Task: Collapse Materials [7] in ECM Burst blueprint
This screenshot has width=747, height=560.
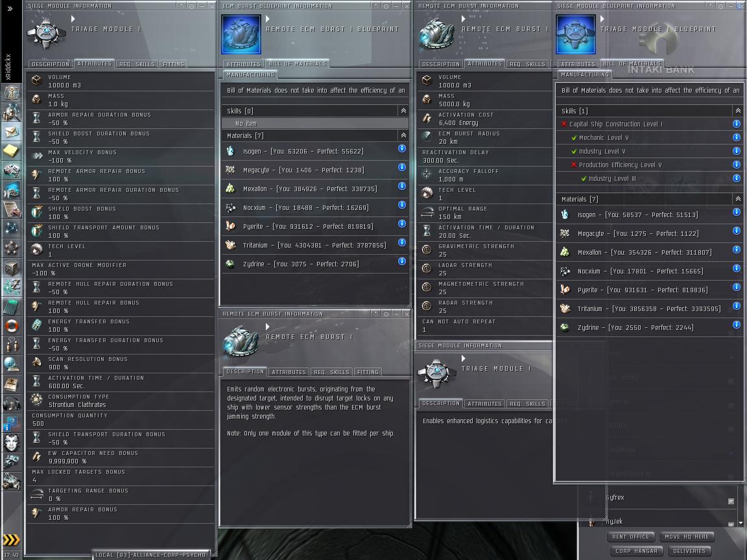Action: coord(403,135)
